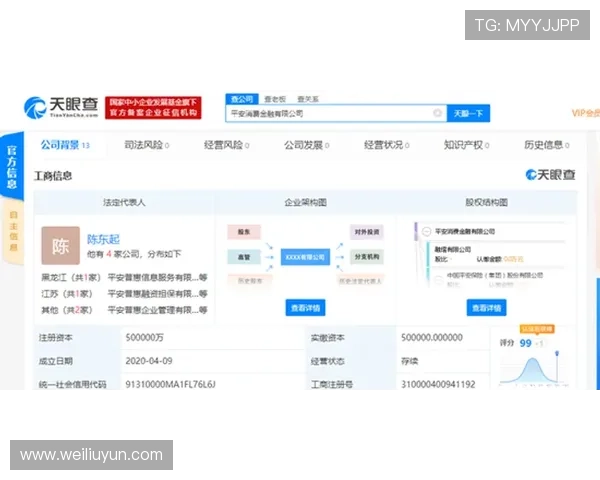
Task: Clear the search box with the X icon
Action: [x=437, y=113]
